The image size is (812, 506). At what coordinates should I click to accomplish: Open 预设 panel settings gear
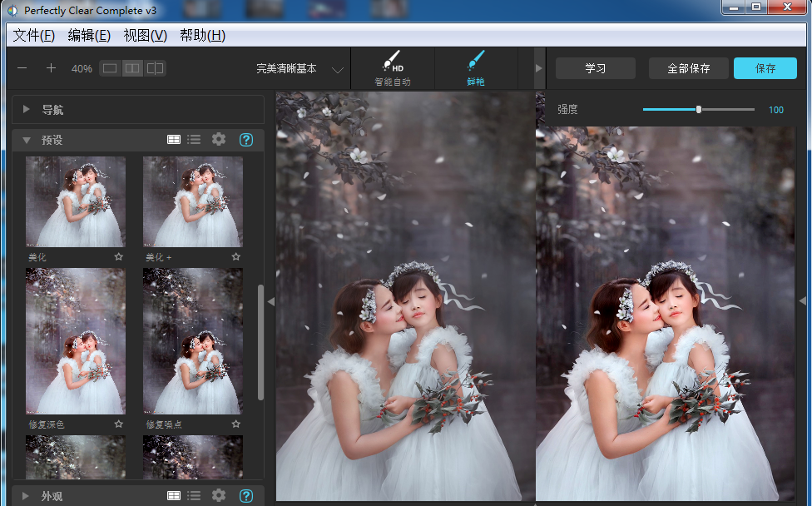219,139
